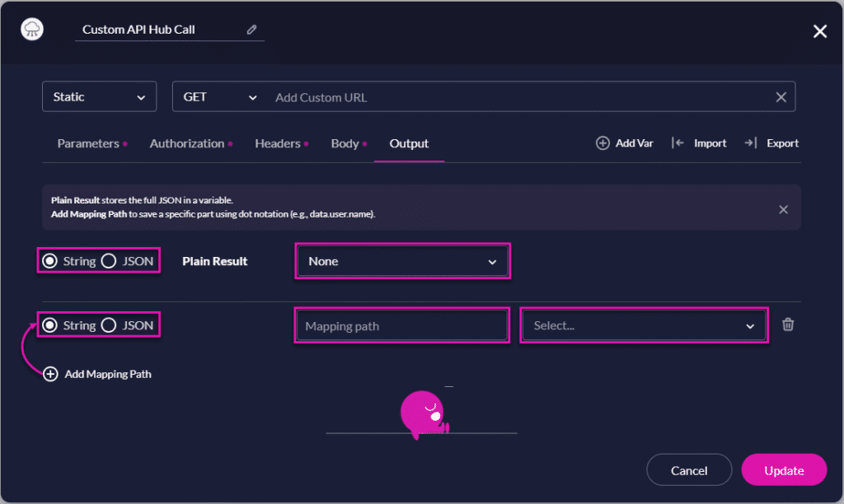Select the String radio for Plain Result

tap(50, 260)
